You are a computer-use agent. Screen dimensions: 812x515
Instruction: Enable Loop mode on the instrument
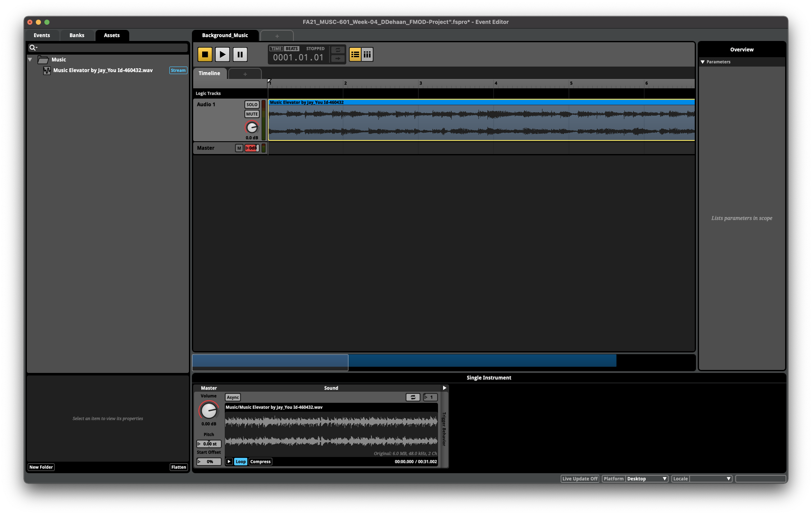(x=240, y=461)
